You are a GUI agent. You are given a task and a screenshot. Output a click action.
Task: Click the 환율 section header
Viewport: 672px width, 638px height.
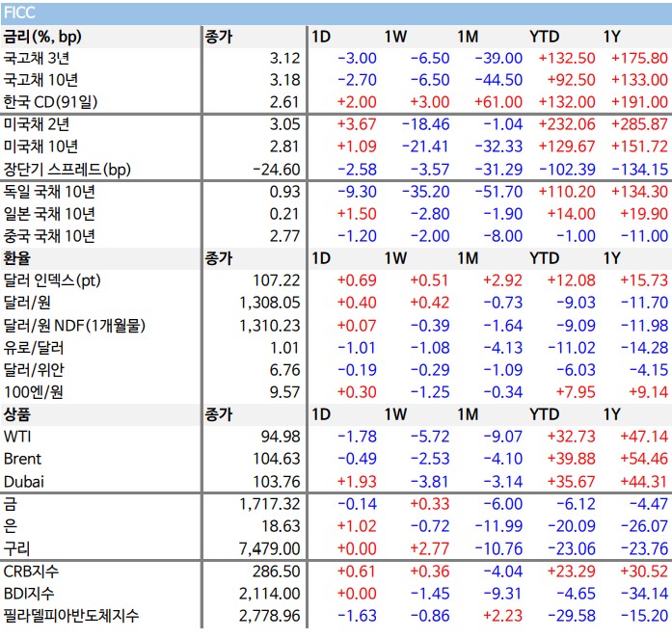[x=16, y=258]
